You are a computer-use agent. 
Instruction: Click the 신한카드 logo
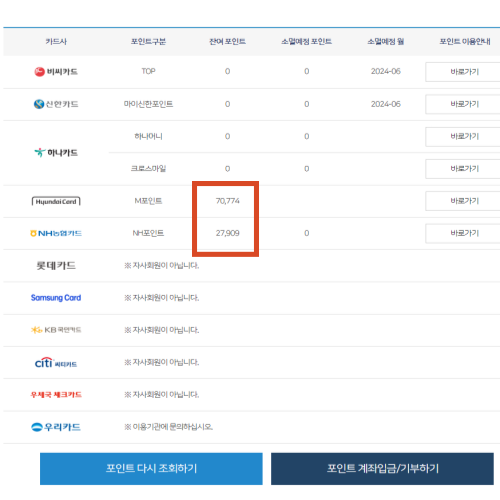pos(56,104)
